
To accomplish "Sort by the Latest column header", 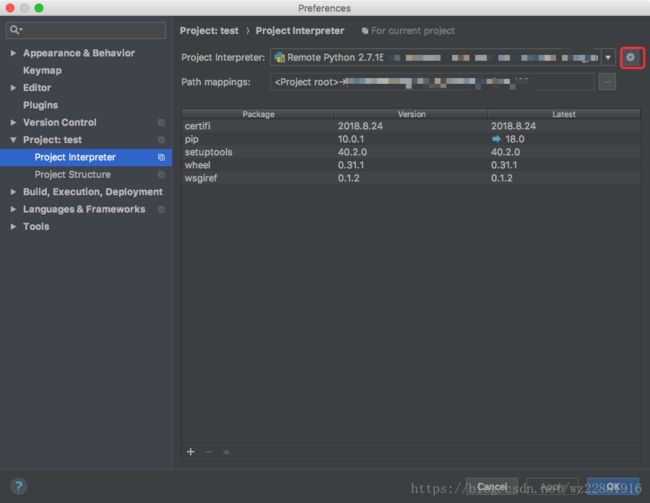I will coord(564,114).
